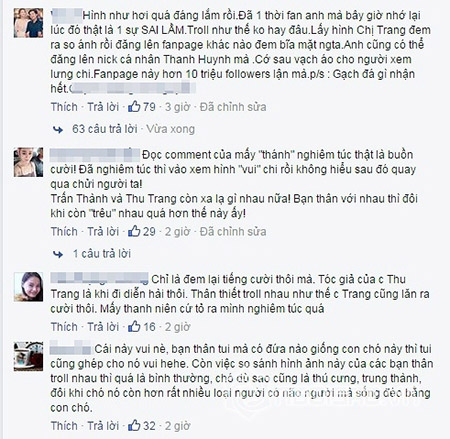Open the first commenter's couple profile picture

(x=29, y=23)
